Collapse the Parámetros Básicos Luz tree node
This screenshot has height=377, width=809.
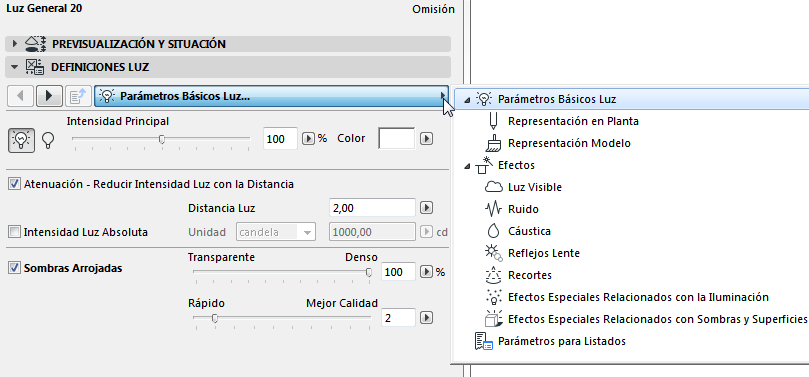tap(467, 100)
